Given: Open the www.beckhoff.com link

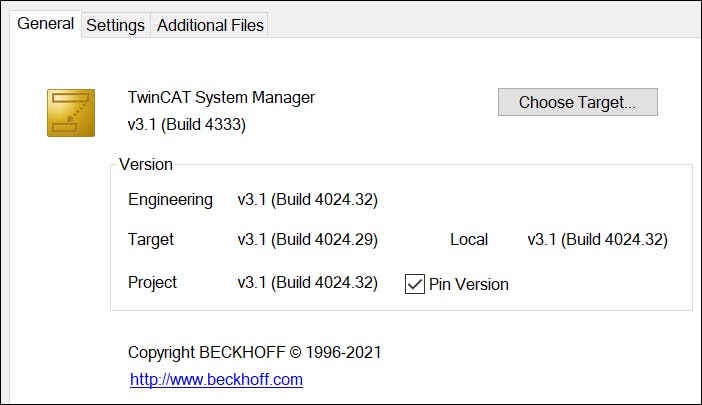Looking at the screenshot, I should (216, 380).
